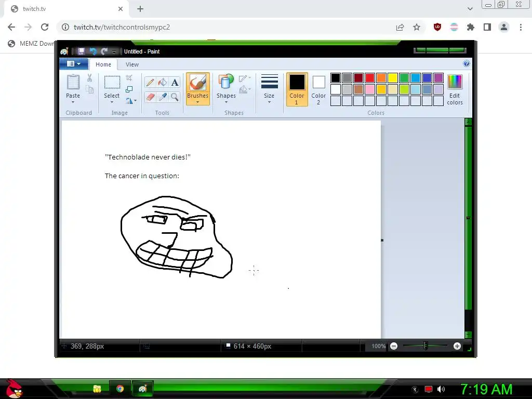Open Chrome from the taskbar

[120, 389]
